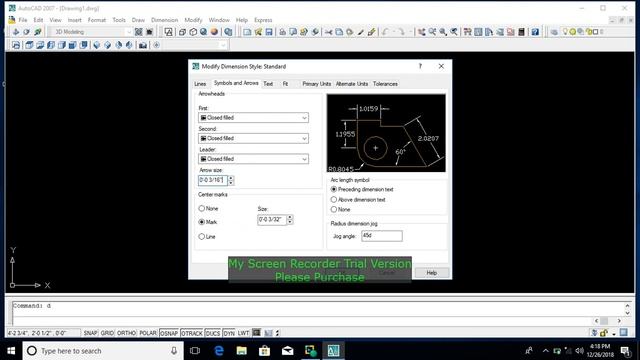Switch to the Fit tab
The width and height of the screenshot is (640, 360).
(x=285, y=84)
